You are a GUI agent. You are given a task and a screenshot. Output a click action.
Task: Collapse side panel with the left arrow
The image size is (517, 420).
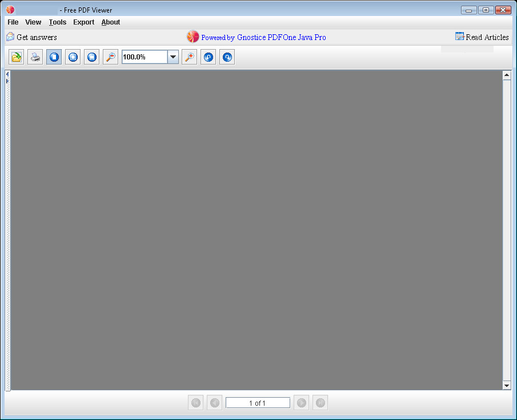[x=7, y=74]
